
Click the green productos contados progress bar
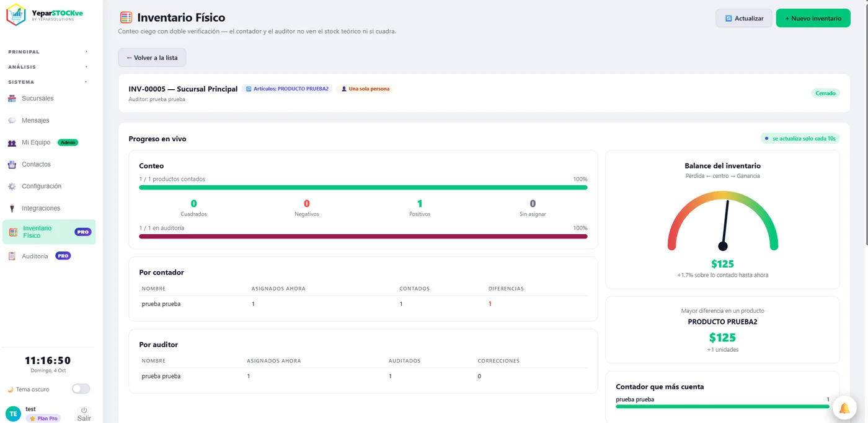coord(363,187)
